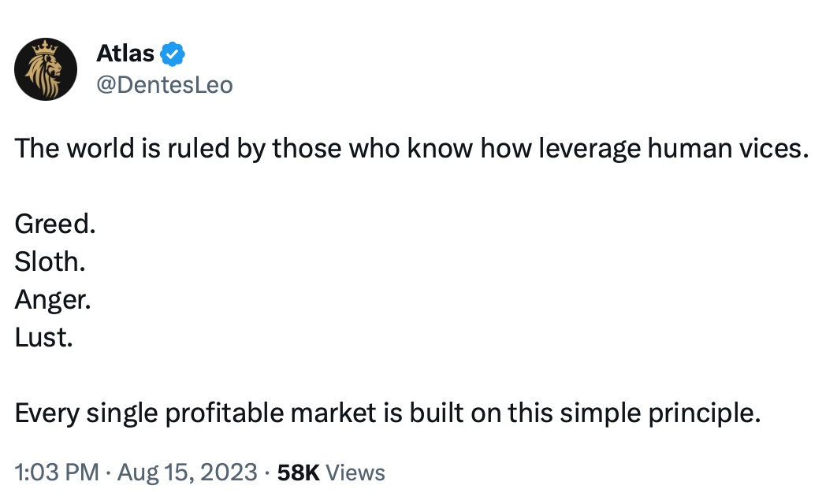
Task: Select the word Lust in the tweet
Action: coord(40,338)
